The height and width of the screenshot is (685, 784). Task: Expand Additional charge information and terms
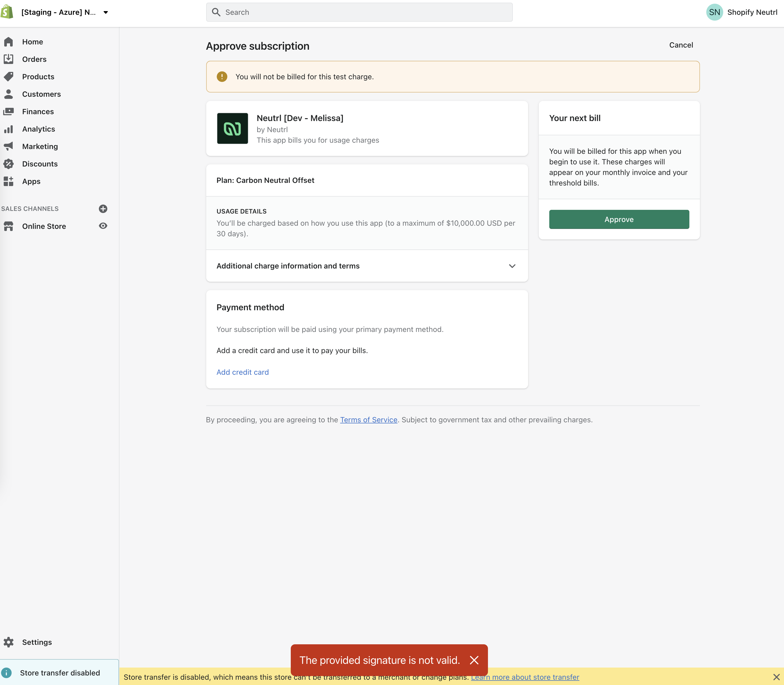tap(367, 266)
